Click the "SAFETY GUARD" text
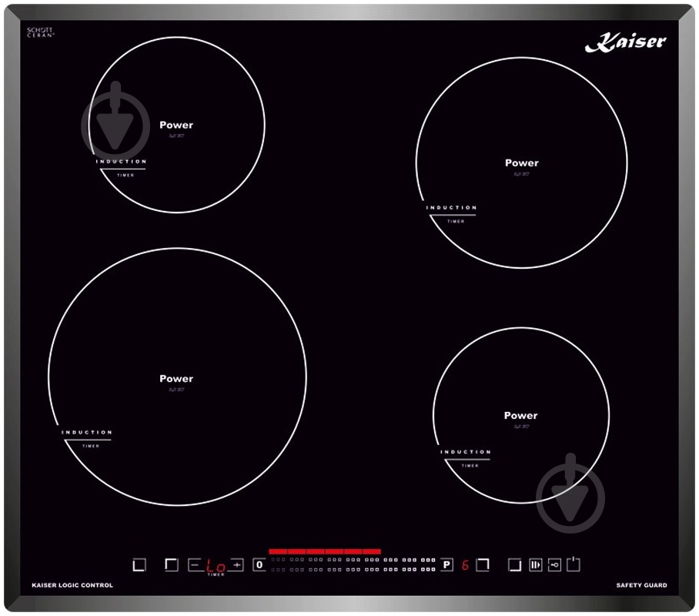Viewport: 699px width, 616px height. pyautogui.click(x=641, y=585)
